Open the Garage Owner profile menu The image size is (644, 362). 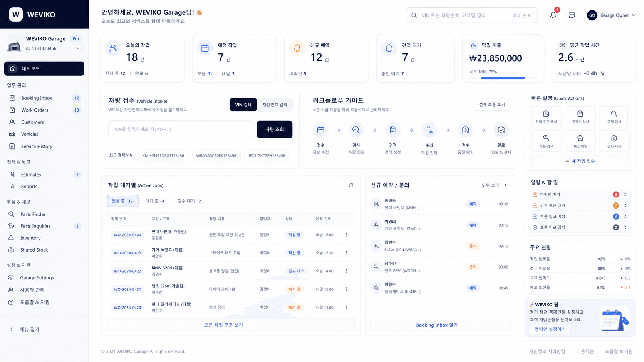[x=611, y=15]
